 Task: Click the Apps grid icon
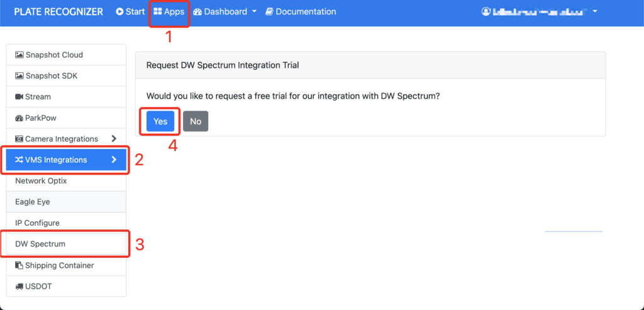[x=157, y=12]
